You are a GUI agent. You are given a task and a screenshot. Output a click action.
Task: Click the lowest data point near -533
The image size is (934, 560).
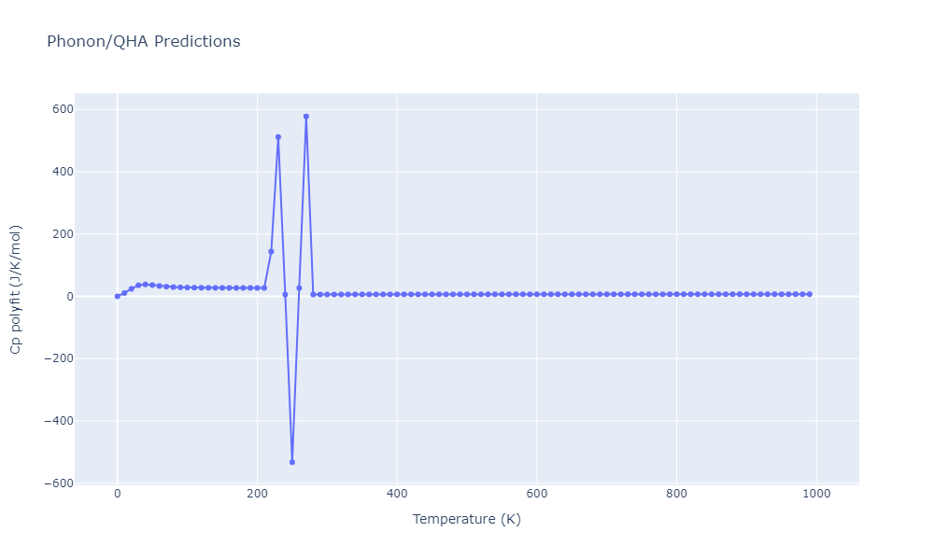292,462
